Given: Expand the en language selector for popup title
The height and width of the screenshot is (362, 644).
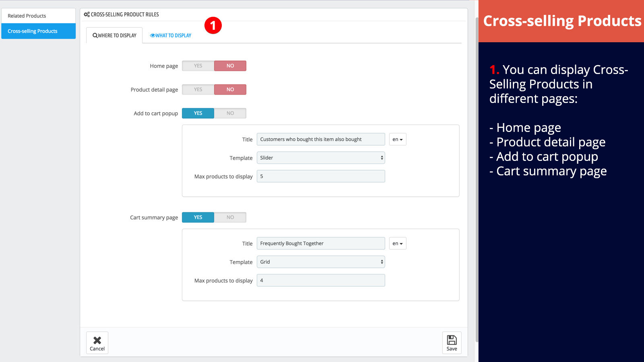Looking at the screenshot, I should click(398, 139).
